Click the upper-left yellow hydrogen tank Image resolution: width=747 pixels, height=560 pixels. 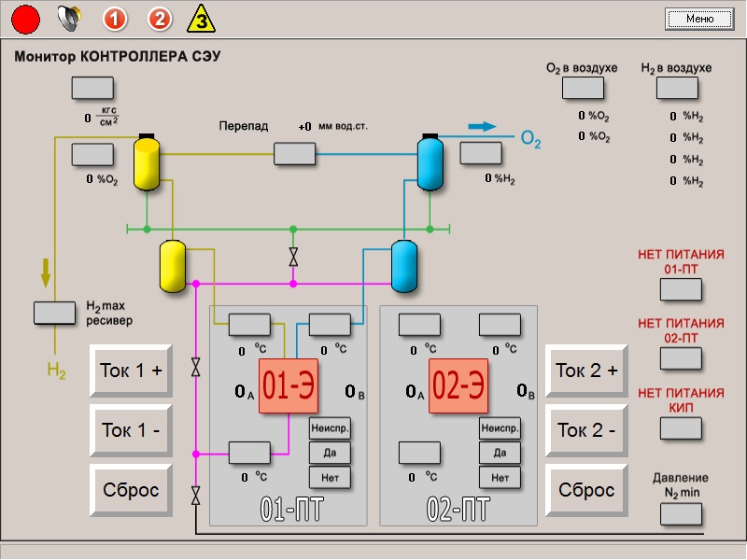pyautogui.click(x=147, y=163)
